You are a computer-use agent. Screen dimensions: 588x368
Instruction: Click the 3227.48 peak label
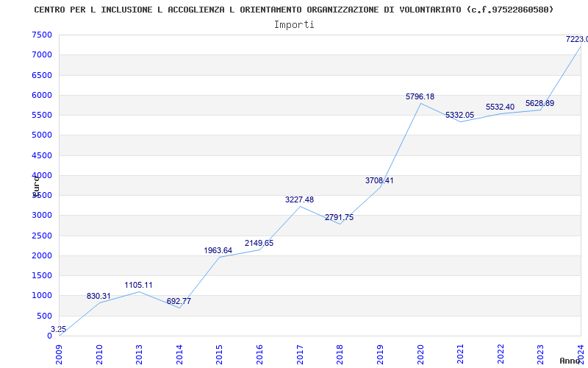tap(299, 199)
